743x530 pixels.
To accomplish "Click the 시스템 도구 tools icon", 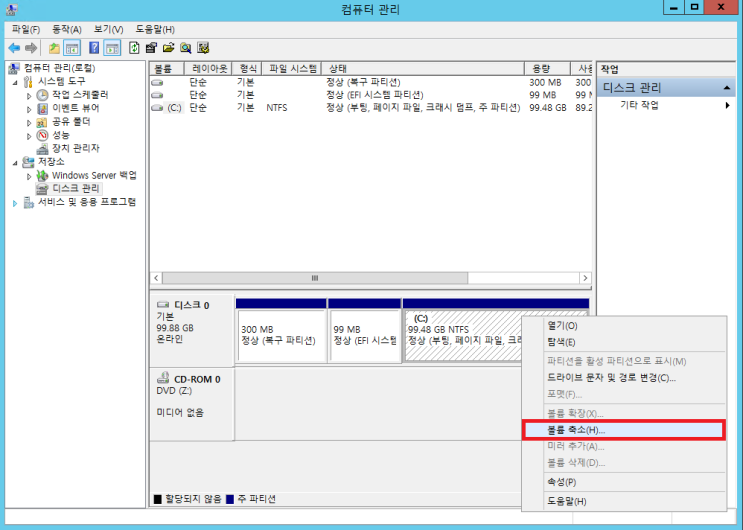I will click(x=28, y=82).
